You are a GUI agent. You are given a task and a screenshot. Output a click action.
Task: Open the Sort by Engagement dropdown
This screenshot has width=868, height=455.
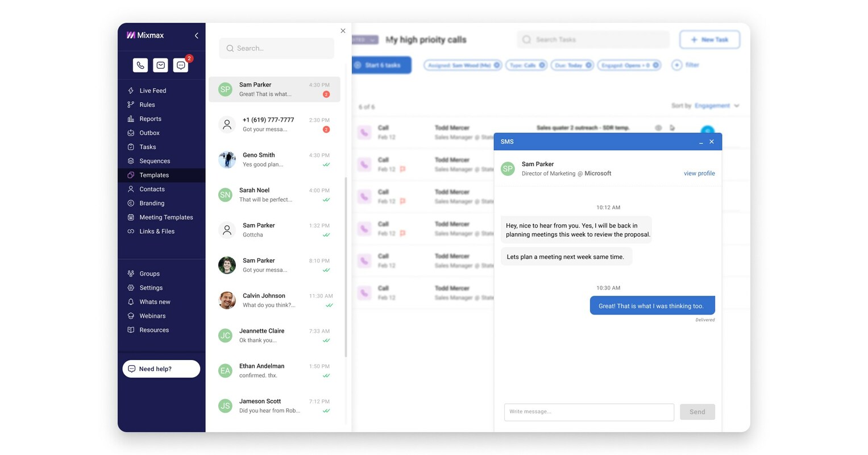[x=716, y=106]
